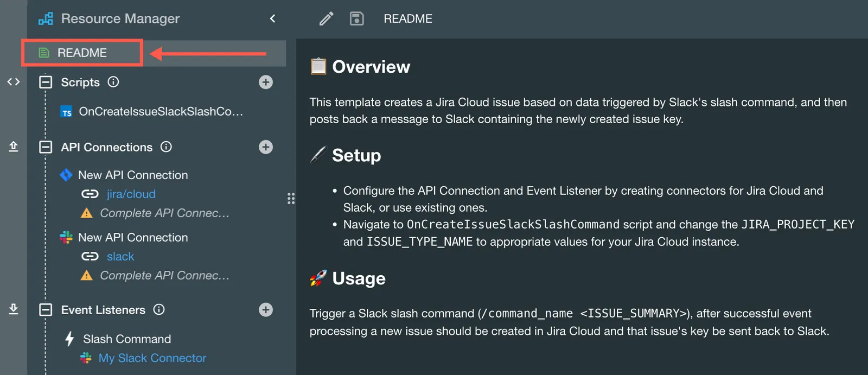Image resolution: width=868 pixels, height=375 pixels.
Task: Click JIRA_PROJECT_KEY code text
Action: (x=798, y=224)
